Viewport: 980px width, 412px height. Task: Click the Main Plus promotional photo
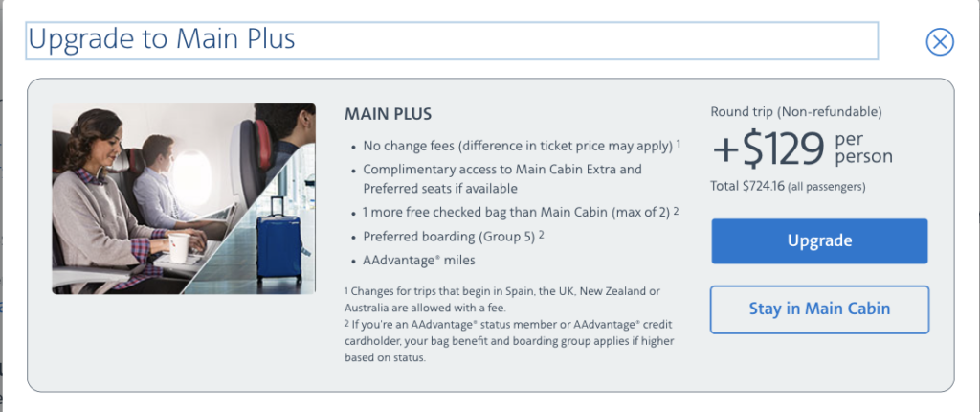coord(184,198)
